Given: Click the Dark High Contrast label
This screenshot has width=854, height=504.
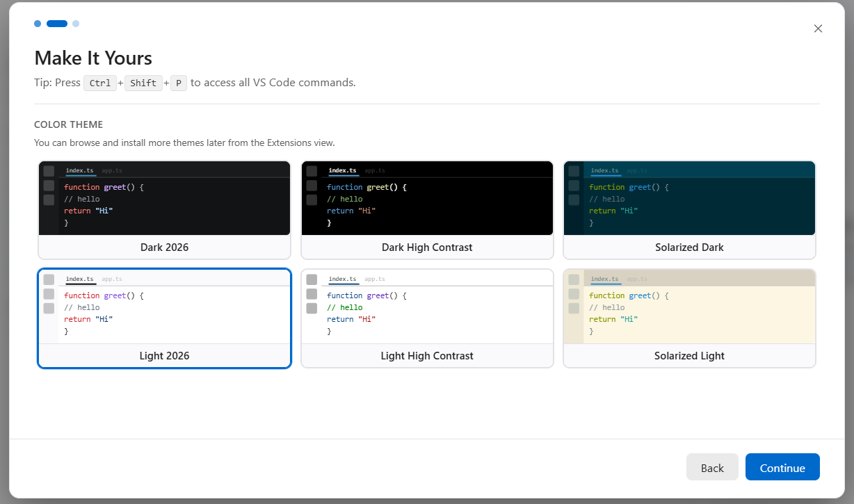Looking at the screenshot, I should (427, 247).
